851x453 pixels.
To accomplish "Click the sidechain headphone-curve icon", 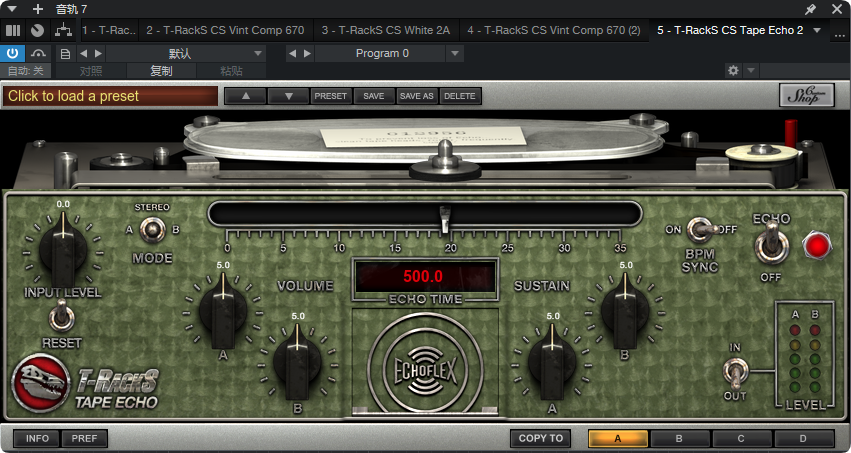I will pos(38,53).
